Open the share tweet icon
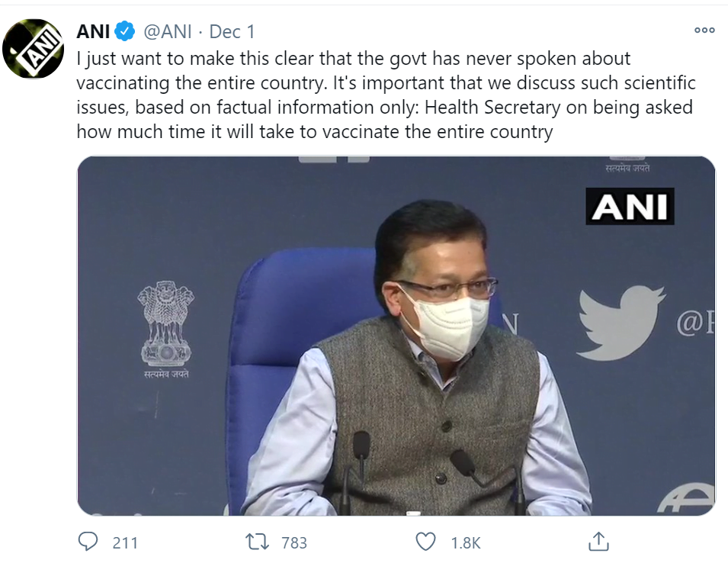The height and width of the screenshot is (563, 728). tap(599, 542)
